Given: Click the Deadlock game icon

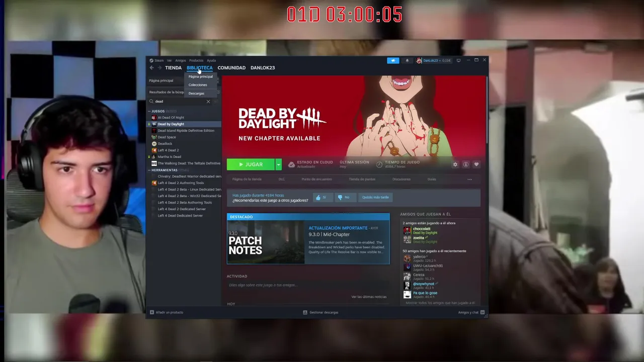Looking at the screenshot, I should pyautogui.click(x=154, y=143).
